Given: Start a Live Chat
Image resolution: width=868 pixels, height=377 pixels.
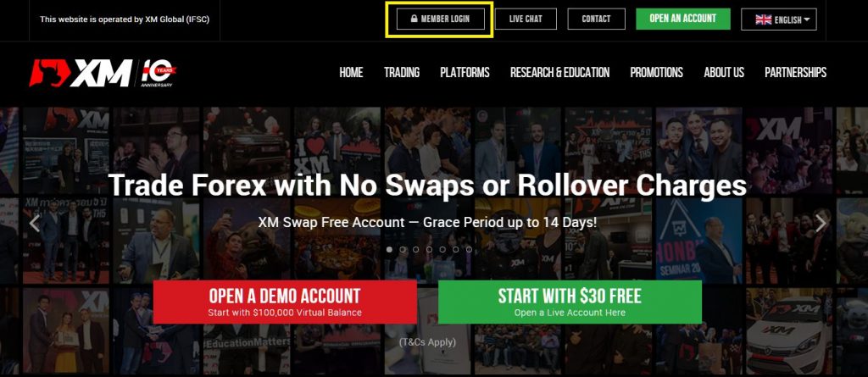Looking at the screenshot, I should [x=526, y=19].
